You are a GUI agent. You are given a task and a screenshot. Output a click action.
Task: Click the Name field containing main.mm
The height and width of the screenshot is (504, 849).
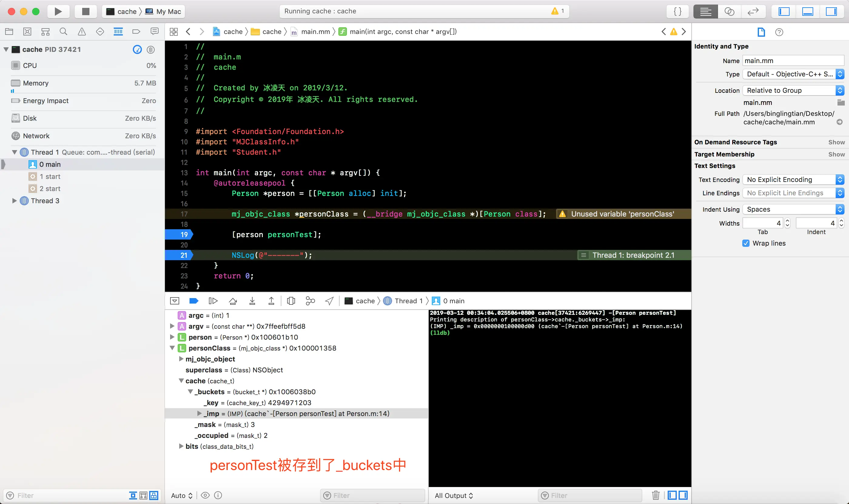point(793,61)
